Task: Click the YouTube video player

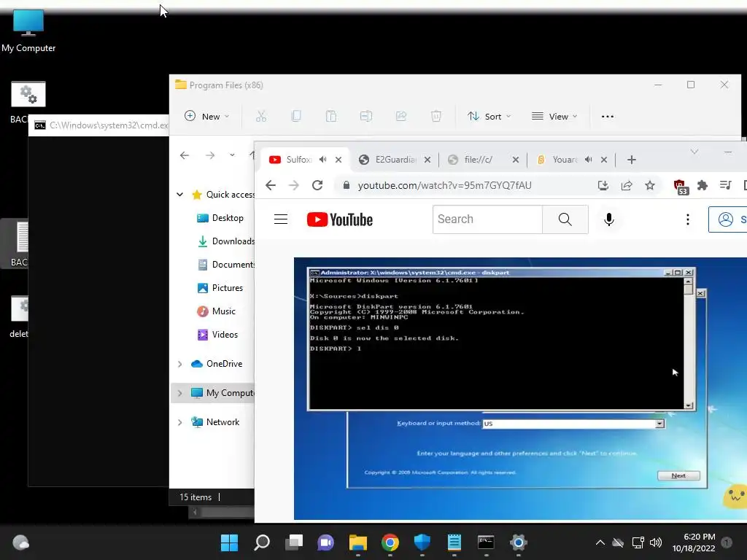Action: [x=520, y=389]
